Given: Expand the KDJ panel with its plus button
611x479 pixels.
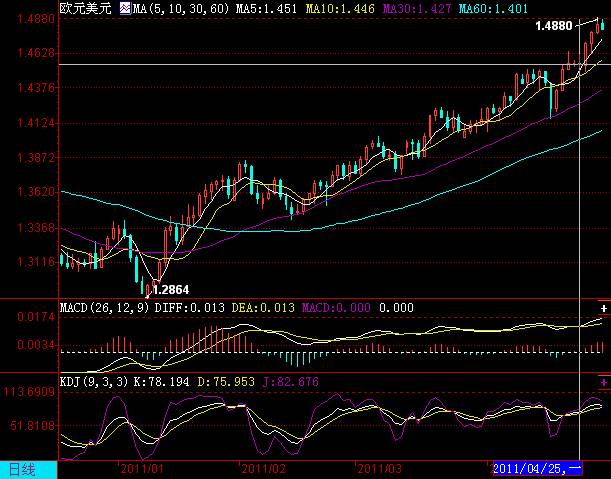Looking at the screenshot, I should [604, 382].
